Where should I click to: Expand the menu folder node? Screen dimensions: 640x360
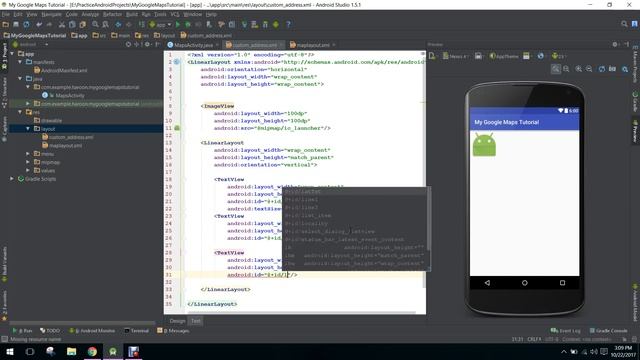click(x=28, y=154)
